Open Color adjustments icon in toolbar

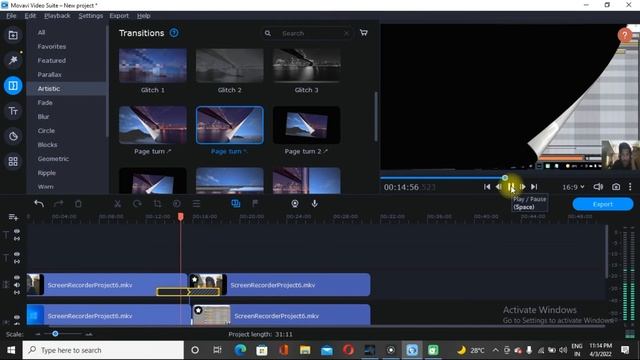pos(177,203)
